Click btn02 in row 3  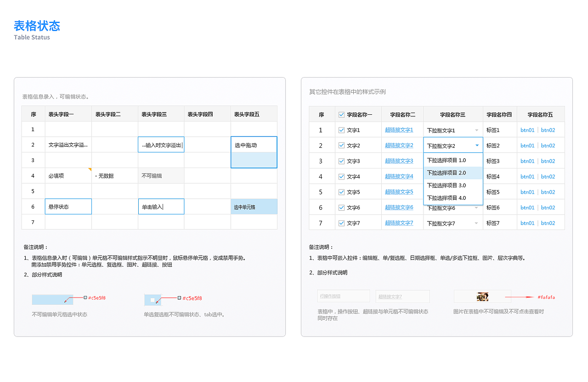548,161
